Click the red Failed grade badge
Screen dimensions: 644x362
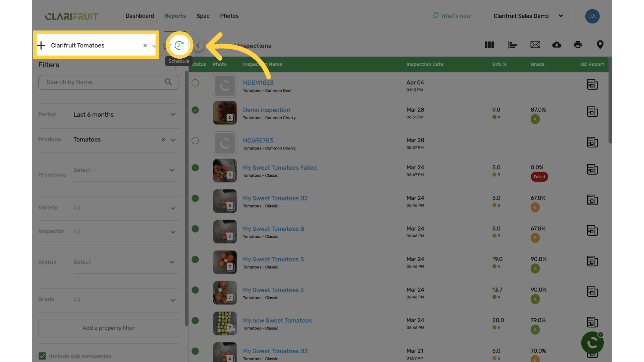(539, 177)
